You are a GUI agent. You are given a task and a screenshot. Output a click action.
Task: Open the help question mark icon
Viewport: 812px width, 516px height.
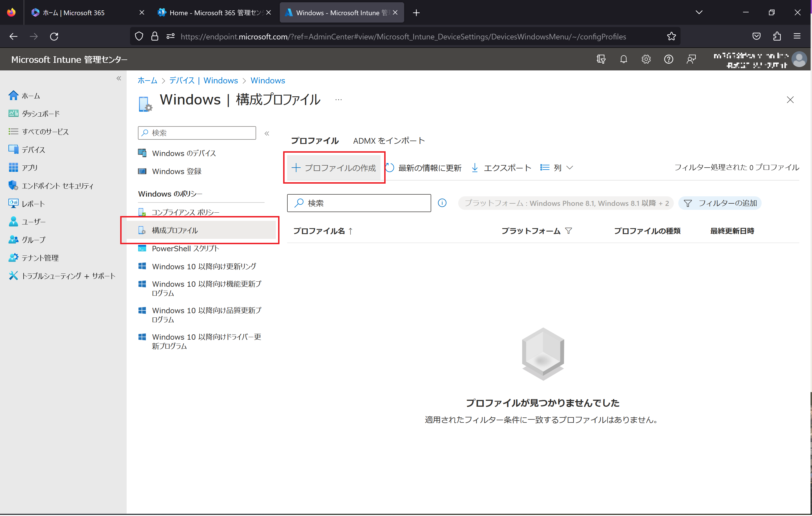click(x=668, y=59)
